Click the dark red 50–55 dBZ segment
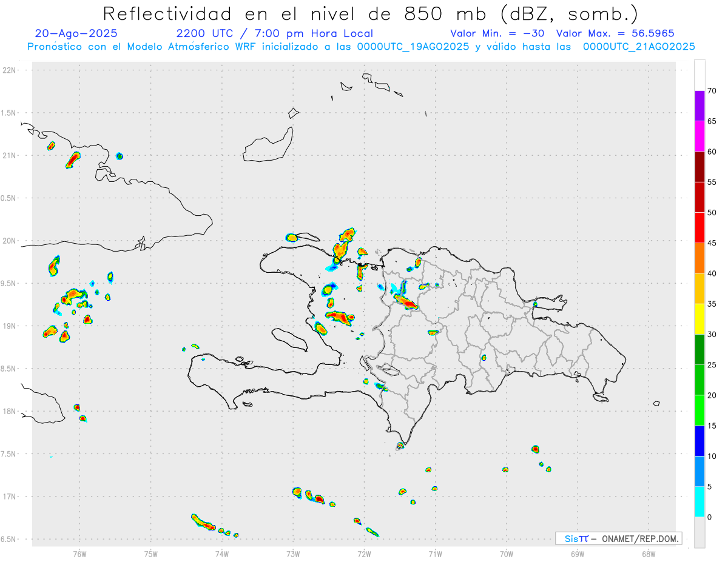Viewport: 728px width, 562px height. (699, 197)
